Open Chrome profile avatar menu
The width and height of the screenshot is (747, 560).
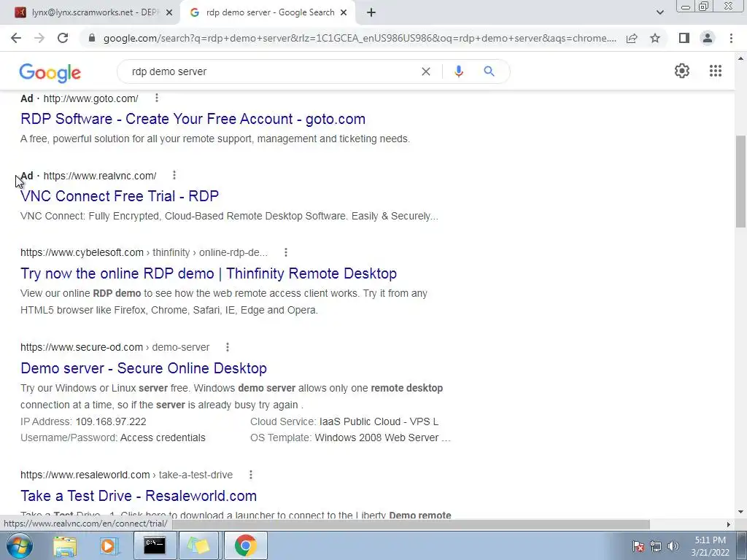click(708, 38)
